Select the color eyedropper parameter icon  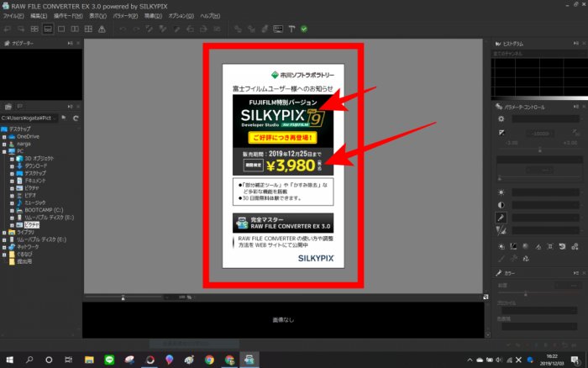[x=501, y=218]
